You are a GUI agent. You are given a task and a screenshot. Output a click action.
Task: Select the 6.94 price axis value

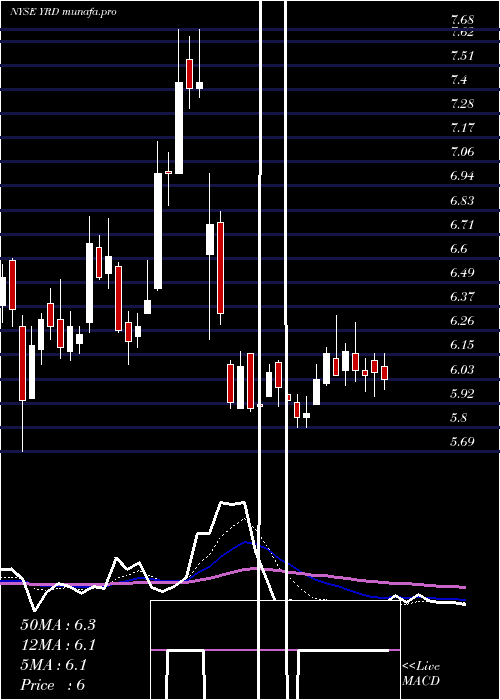point(462,176)
